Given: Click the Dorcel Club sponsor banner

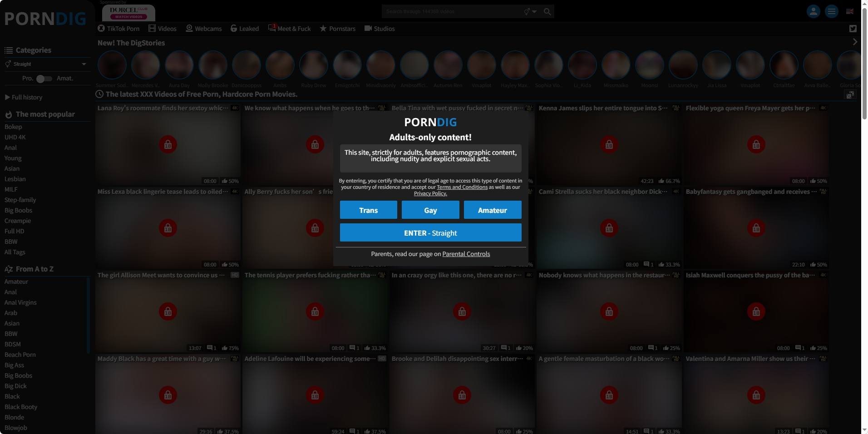Looking at the screenshot, I should pos(128,13).
